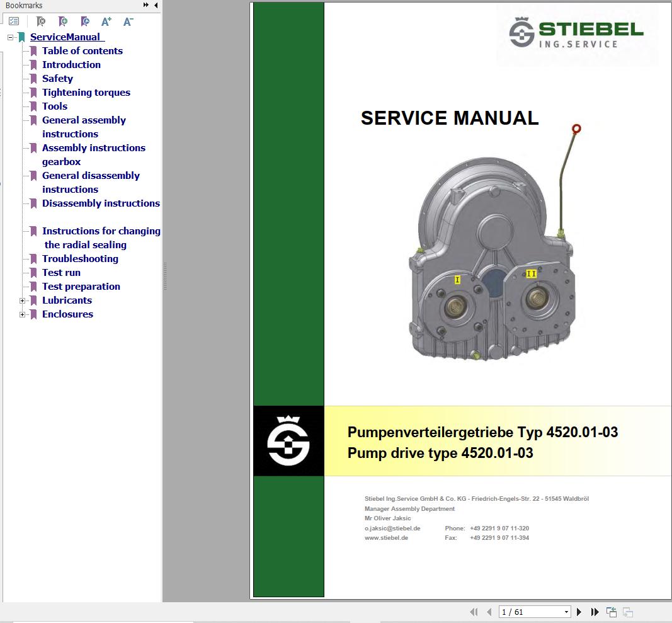Expand the Enclosures bookmark
The width and height of the screenshot is (672, 623).
pos(22,314)
